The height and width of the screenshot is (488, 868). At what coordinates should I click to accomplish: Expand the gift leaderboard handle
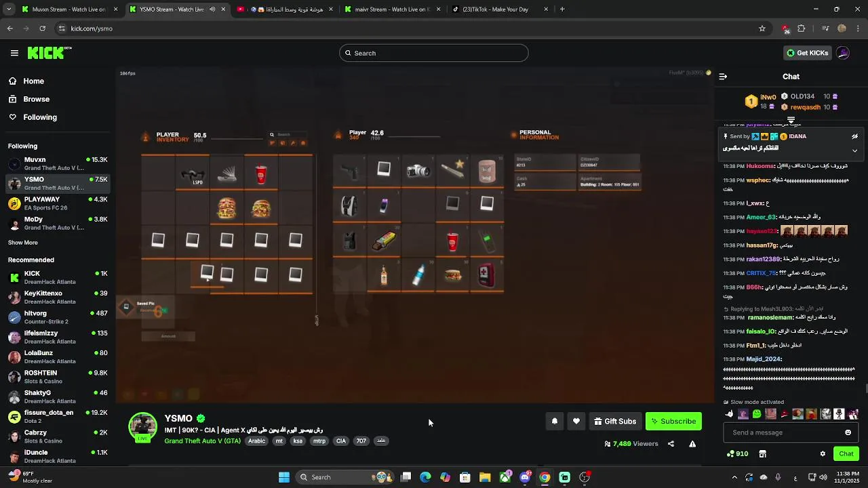(791, 120)
